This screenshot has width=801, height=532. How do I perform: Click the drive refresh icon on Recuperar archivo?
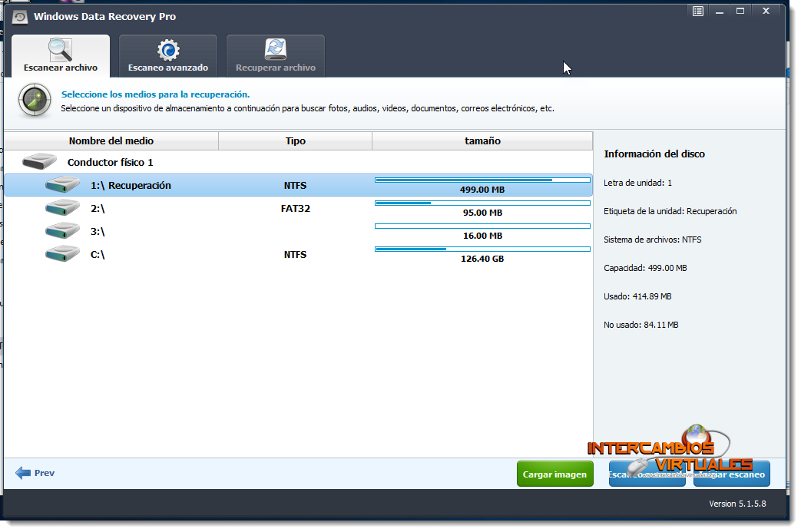coord(276,50)
